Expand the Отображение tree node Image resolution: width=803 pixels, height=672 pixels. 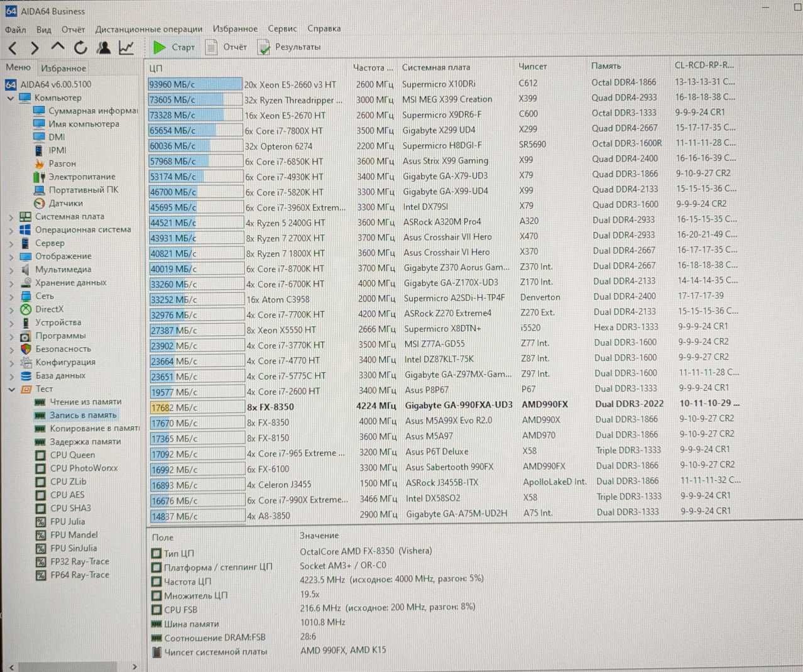point(11,256)
